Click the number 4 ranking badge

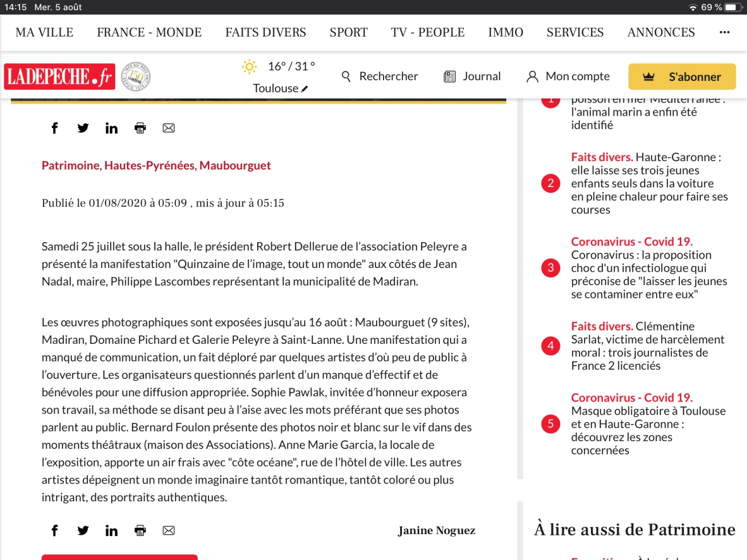click(550, 346)
